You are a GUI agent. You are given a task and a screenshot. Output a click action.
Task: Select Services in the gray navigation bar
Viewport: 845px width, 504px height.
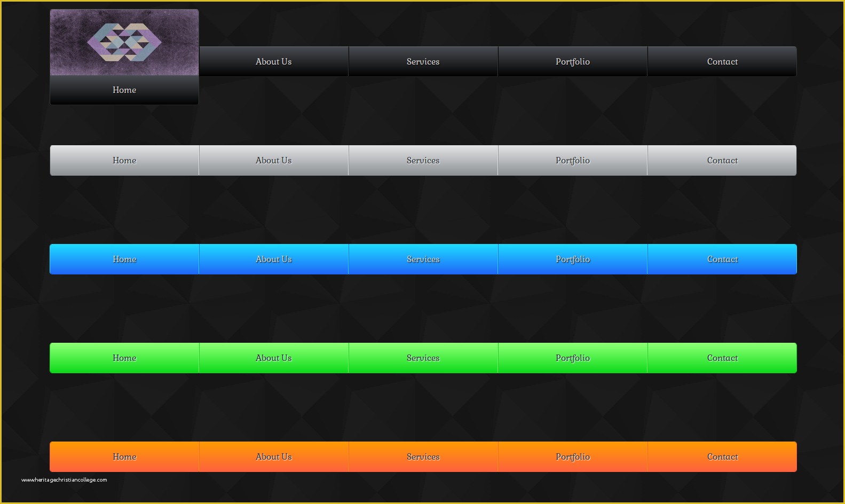423,160
